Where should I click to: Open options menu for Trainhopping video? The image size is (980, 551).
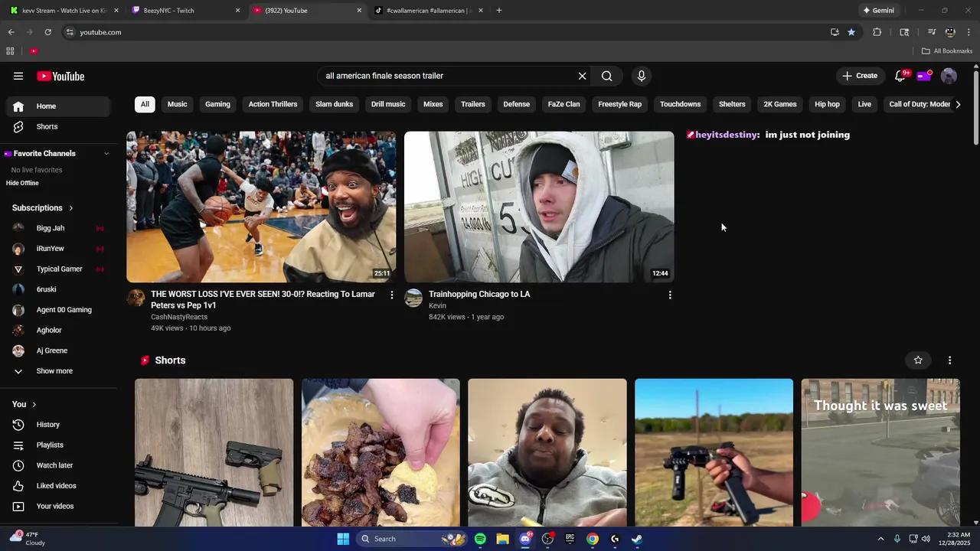[x=670, y=295]
